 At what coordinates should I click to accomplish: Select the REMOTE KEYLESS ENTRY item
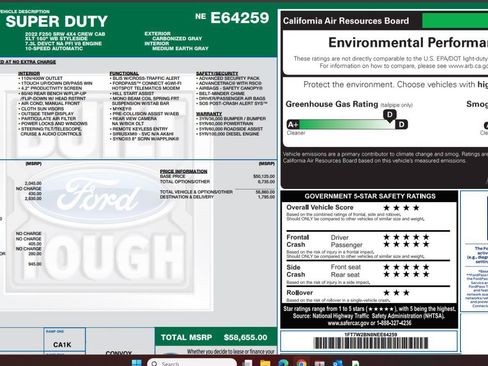(x=140, y=129)
